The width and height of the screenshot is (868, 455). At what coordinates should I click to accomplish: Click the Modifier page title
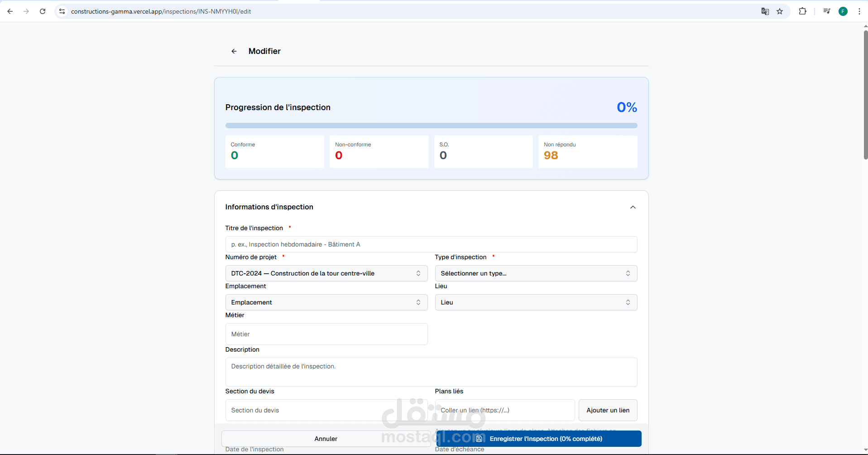pos(264,51)
